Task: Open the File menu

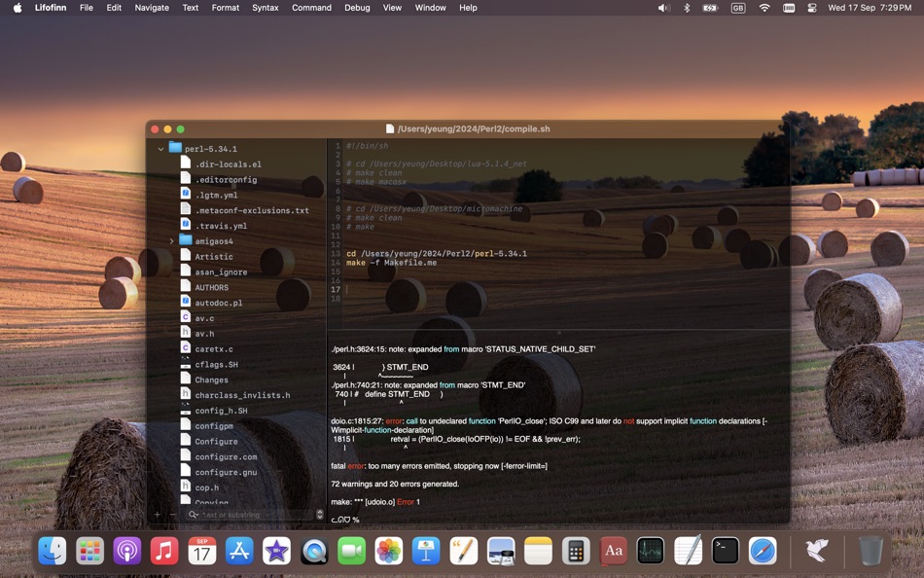Action: [87, 8]
